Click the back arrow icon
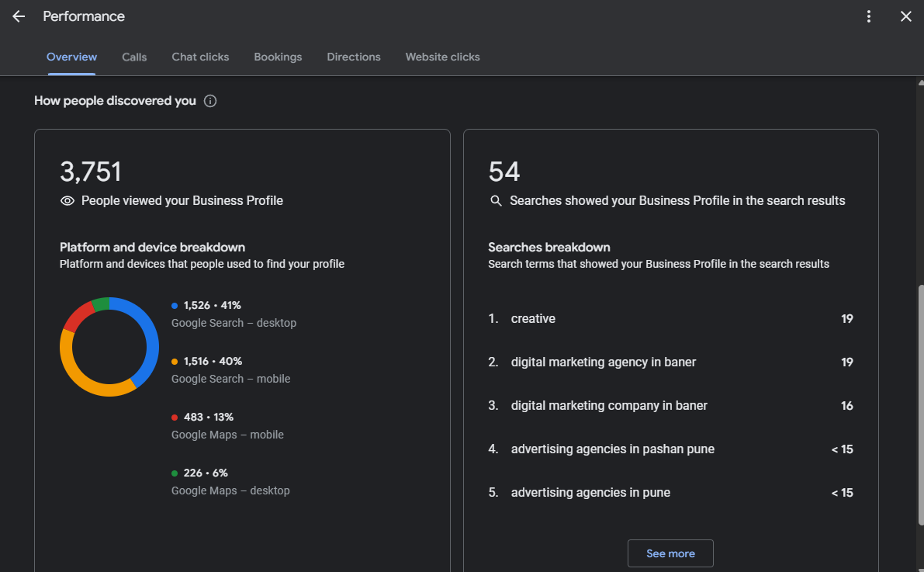The width and height of the screenshot is (924, 572). [19, 16]
